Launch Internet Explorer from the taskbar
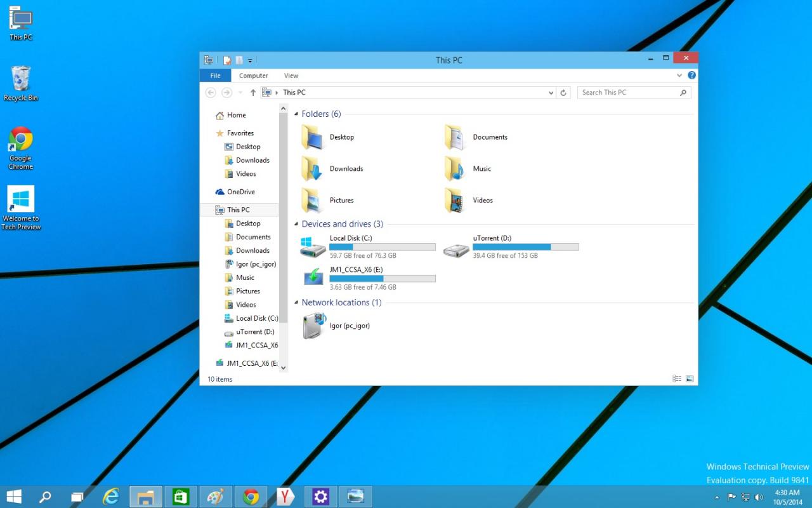 coord(112,497)
